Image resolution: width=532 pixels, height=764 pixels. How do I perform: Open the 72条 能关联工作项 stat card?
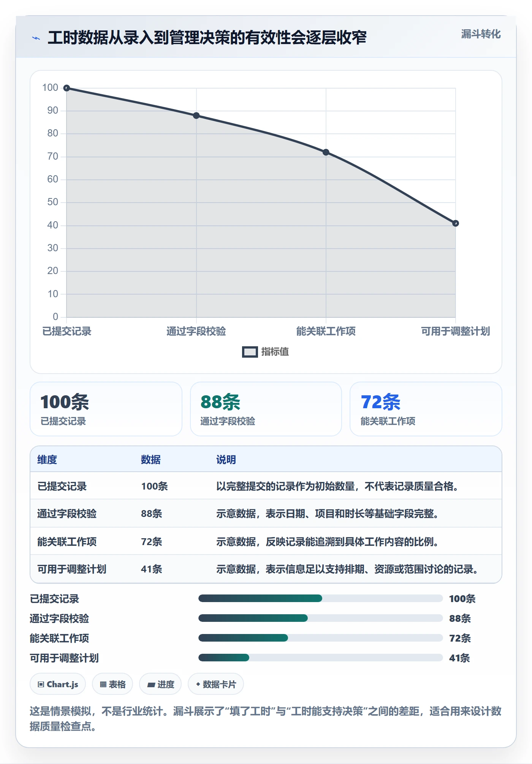pos(426,409)
